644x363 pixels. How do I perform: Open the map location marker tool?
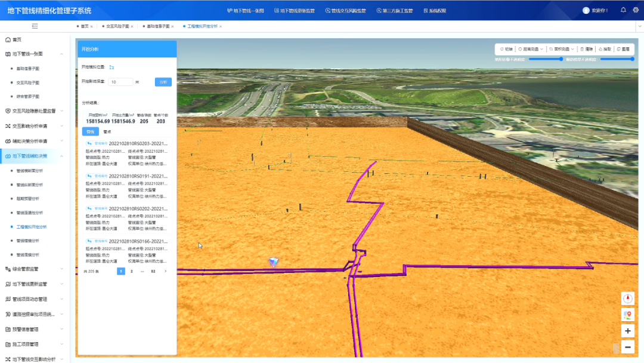point(627,315)
